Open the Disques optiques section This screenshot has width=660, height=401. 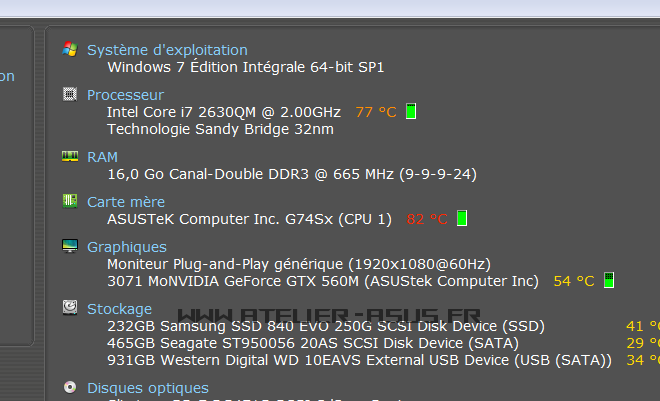point(148,388)
